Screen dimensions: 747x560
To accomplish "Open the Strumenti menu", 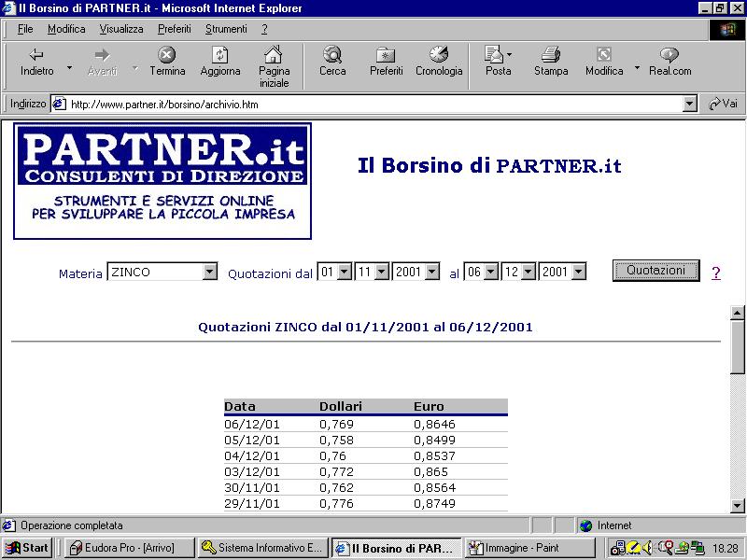I will click(226, 29).
